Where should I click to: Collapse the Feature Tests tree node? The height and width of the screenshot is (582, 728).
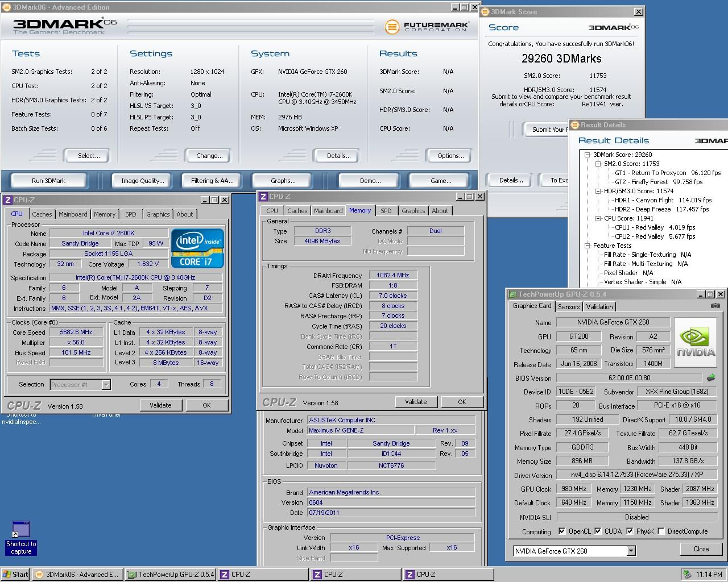(x=587, y=246)
